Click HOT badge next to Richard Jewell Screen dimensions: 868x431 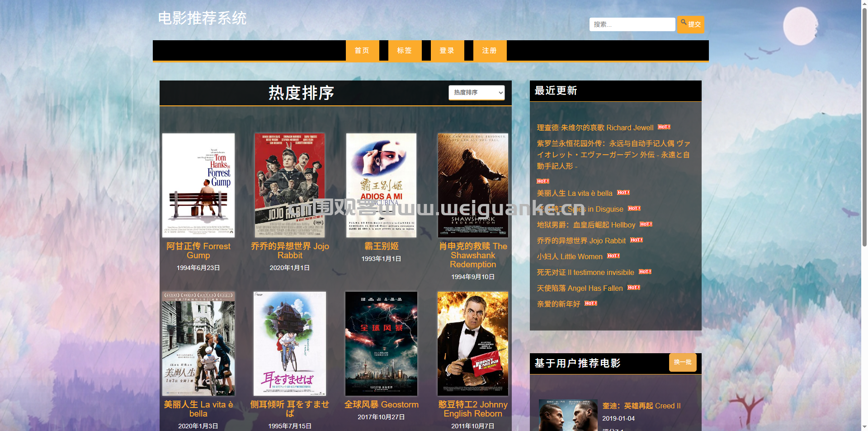pos(664,127)
